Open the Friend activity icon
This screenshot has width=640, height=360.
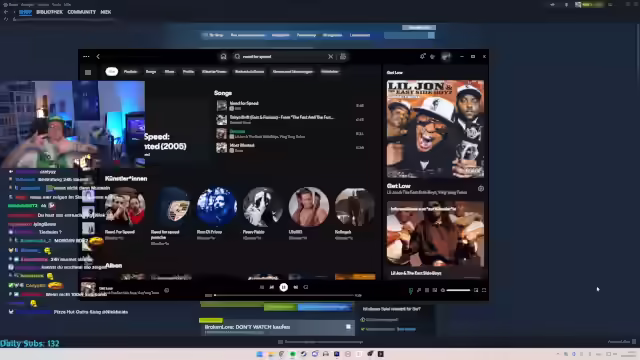pyautogui.click(x=433, y=57)
